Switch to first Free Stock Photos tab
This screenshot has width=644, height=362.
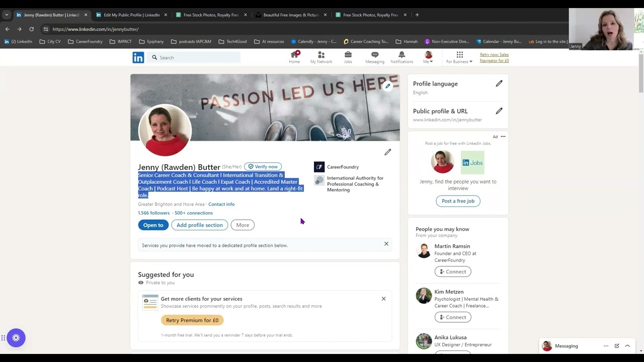[x=211, y=15]
